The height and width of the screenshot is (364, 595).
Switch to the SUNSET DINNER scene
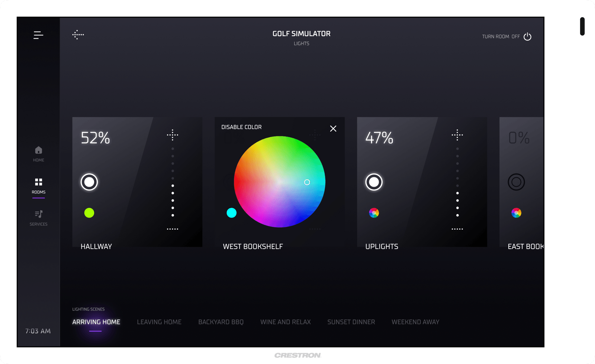pyautogui.click(x=351, y=322)
